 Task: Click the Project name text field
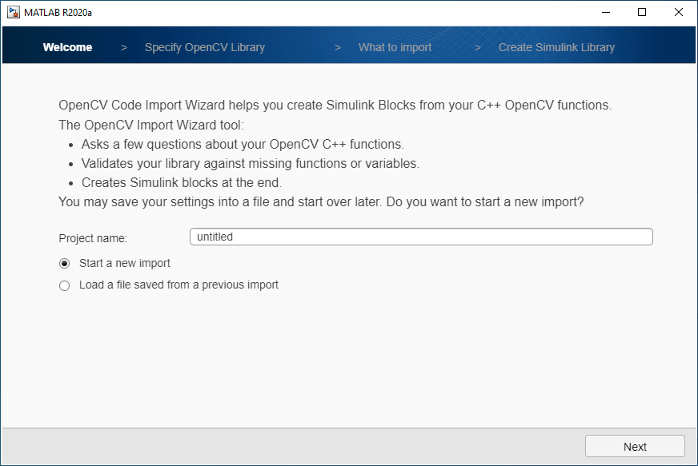[x=421, y=237]
